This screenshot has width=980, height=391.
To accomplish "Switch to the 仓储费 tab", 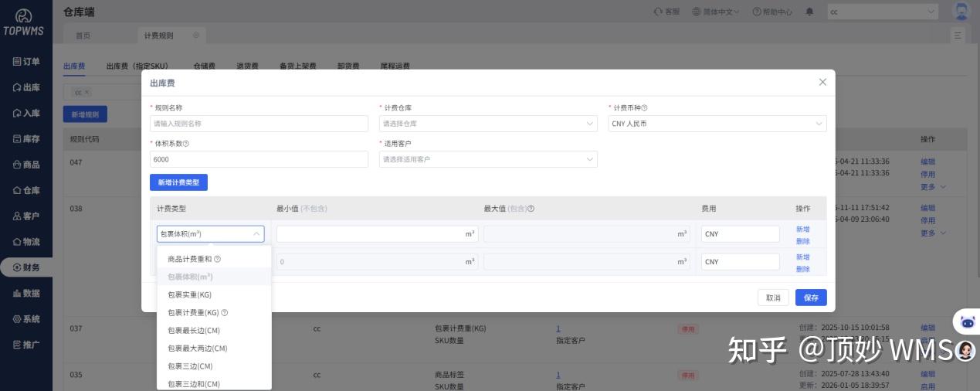I will pos(205,66).
